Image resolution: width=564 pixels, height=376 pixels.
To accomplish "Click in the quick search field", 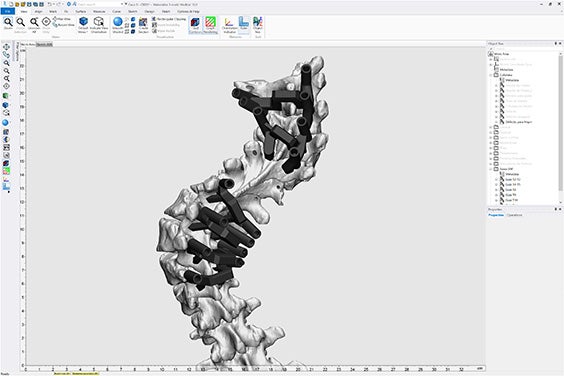I will click(x=99, y=4).
